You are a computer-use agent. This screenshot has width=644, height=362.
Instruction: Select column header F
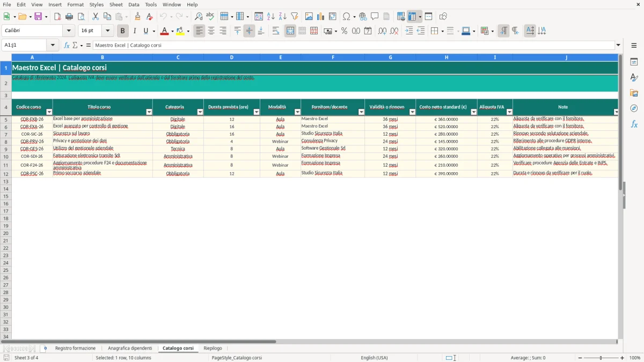pyautogui.click(x=333, y=57)
